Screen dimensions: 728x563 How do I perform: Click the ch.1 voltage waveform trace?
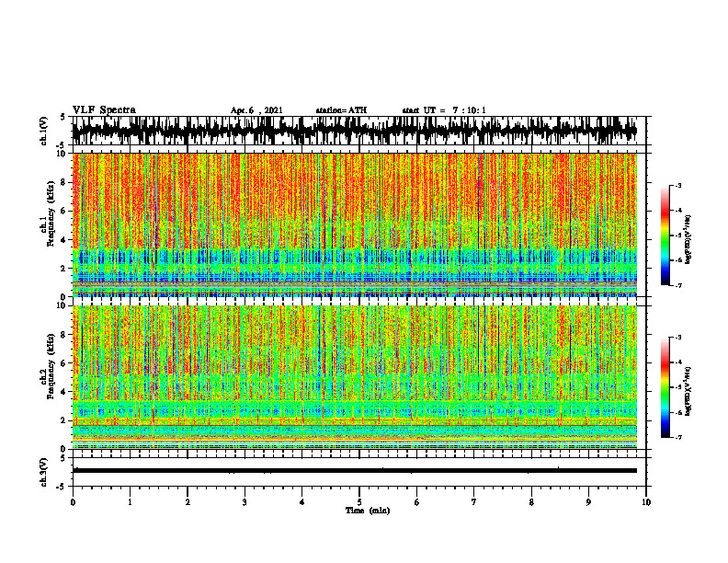pyautogui.click(x=355, y=131)
